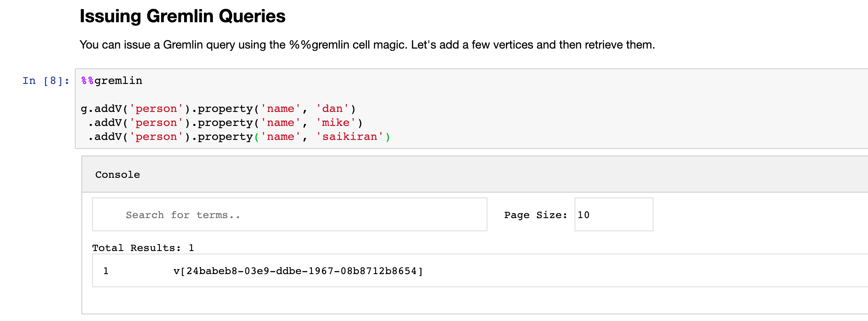The image size is (868, 321).
Task: Click the green closing parenthesis after 'saikiran'
Action: click(388, 137)
